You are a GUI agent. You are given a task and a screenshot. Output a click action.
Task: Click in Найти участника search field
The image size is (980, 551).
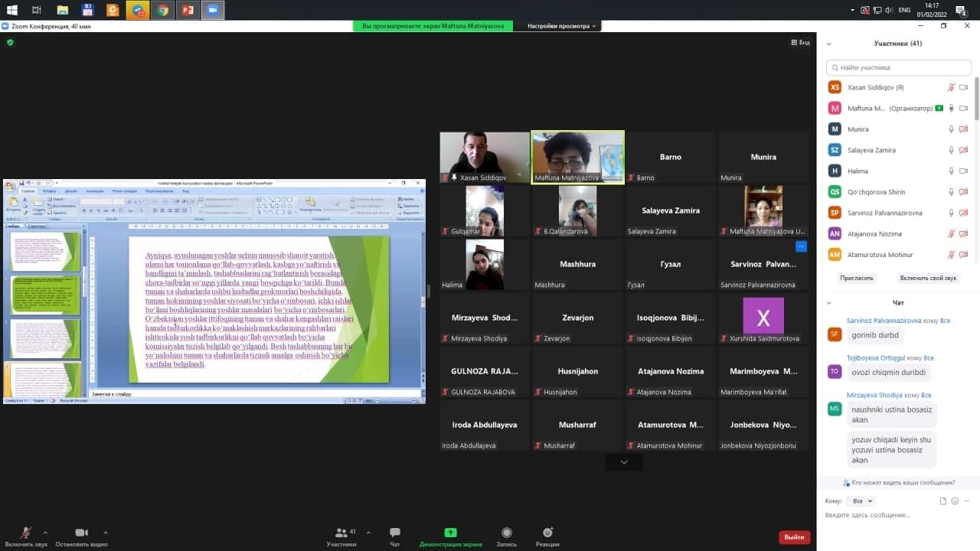[898, 67]
